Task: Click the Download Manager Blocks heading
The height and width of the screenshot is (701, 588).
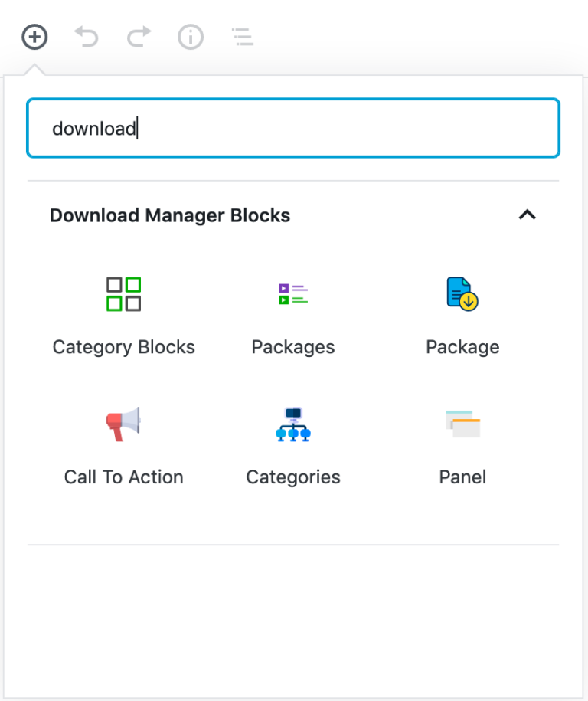Action: pyautogui.click(x=170, y=215)
